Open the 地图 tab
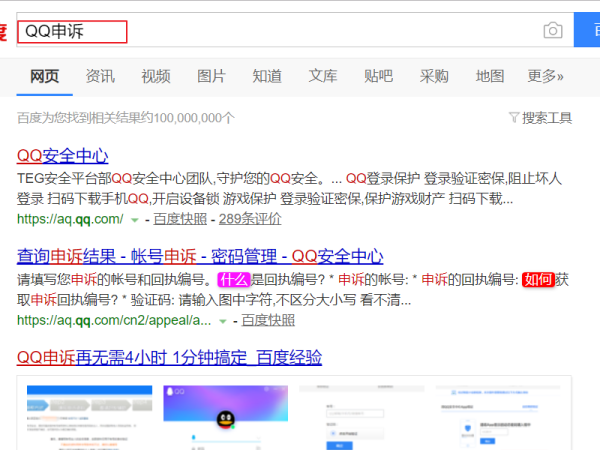The image size is (600, 450). (489, 76)
